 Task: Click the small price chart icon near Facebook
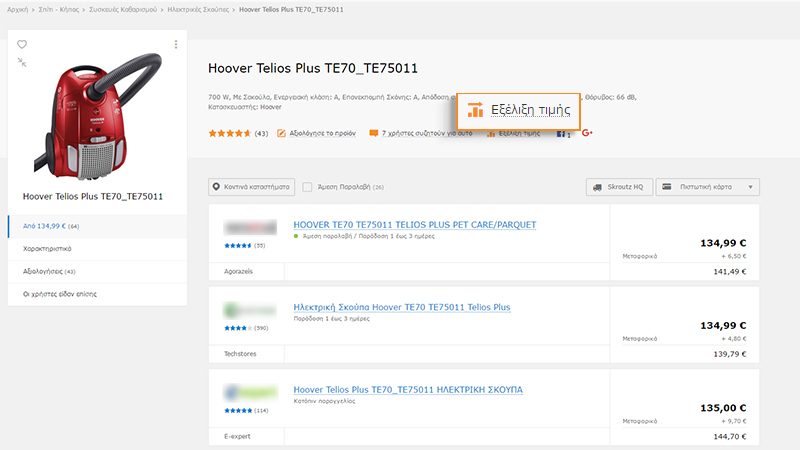[491, 134]
